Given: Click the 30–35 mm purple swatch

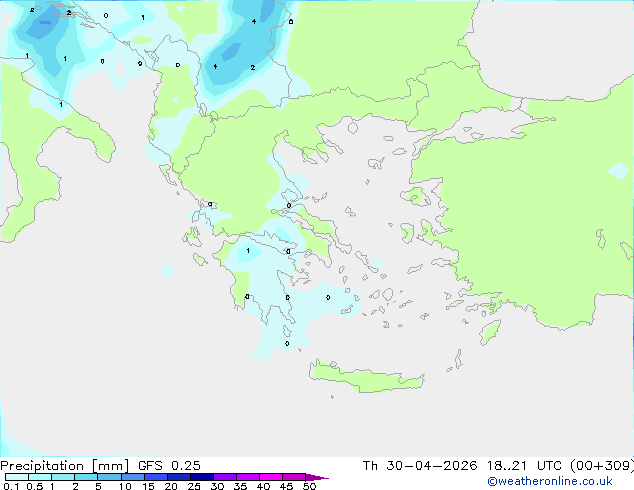Looking at the screenshot, I should tap(224, 477).
